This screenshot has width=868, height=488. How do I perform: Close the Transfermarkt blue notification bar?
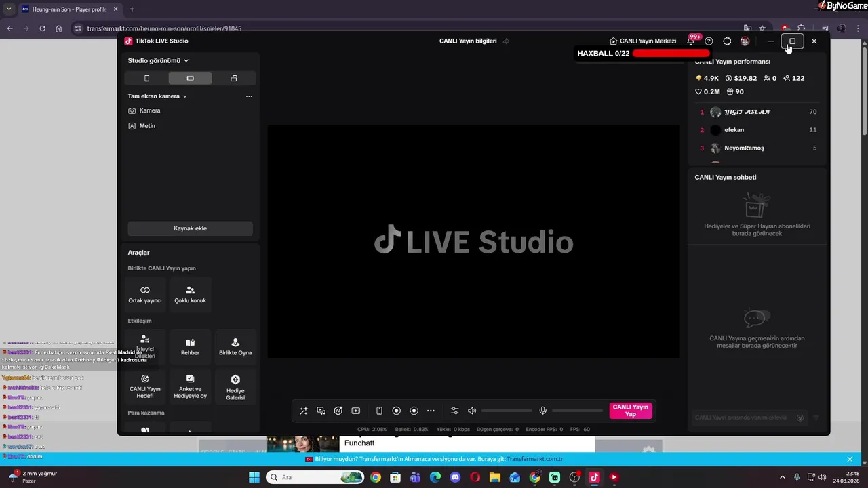850,459
